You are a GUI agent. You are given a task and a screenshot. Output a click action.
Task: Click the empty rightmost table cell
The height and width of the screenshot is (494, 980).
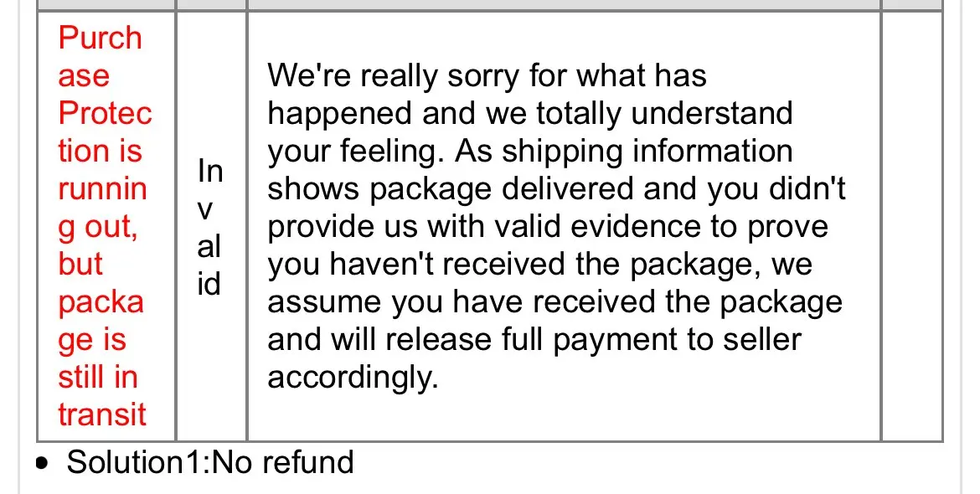pyautogui.click(x=912, y=227)
